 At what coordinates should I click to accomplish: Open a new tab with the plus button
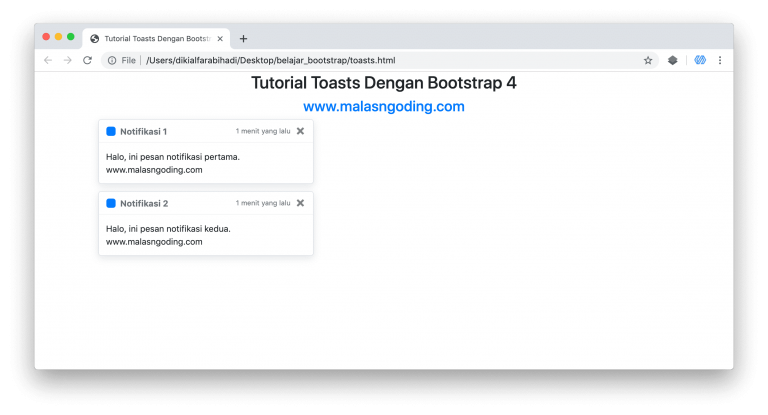tap(243, 39)
